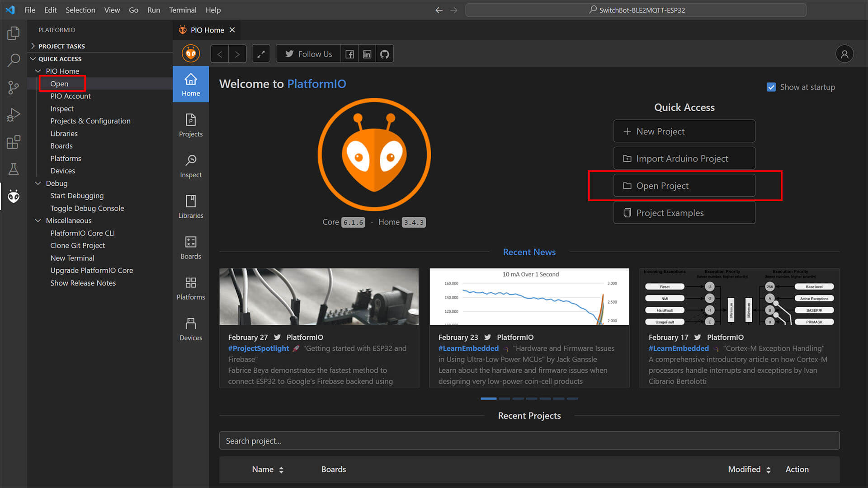
Task: Click the command center search box SwitchBot-BLE2MQTT-ESP32
Action: click(636, 10)
